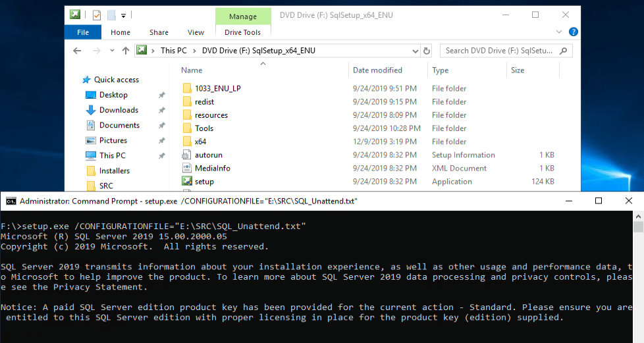The height and width of the screenshot is (343, 644).
Task: Switch to the View ribbon tab
Action: point(196,32)
